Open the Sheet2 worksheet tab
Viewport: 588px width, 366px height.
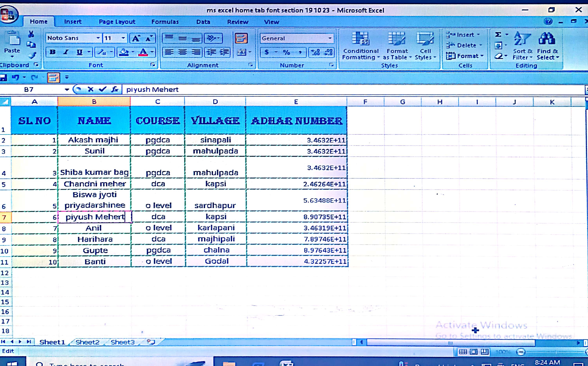[87, 342]
